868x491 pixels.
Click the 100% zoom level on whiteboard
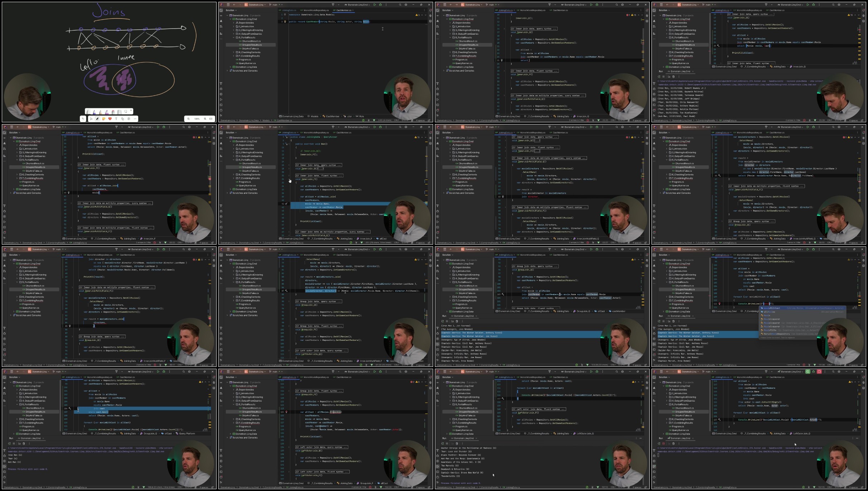[x=197, y=119]
